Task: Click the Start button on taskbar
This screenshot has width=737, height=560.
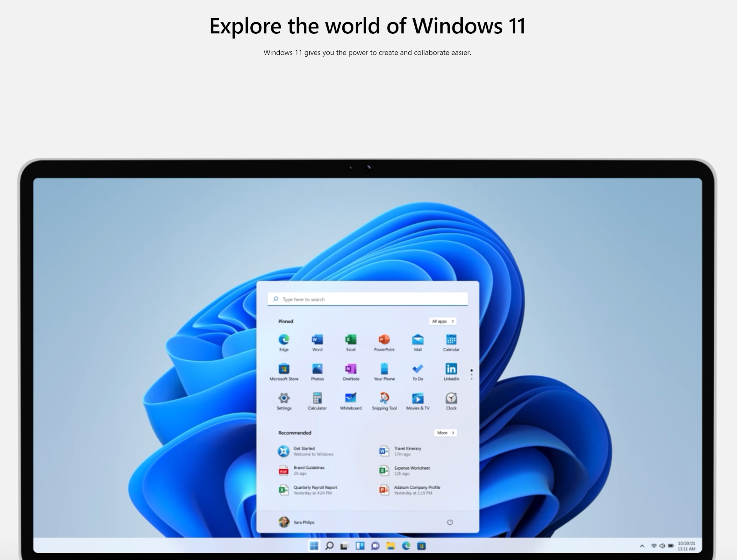Action: click(314, 546)
